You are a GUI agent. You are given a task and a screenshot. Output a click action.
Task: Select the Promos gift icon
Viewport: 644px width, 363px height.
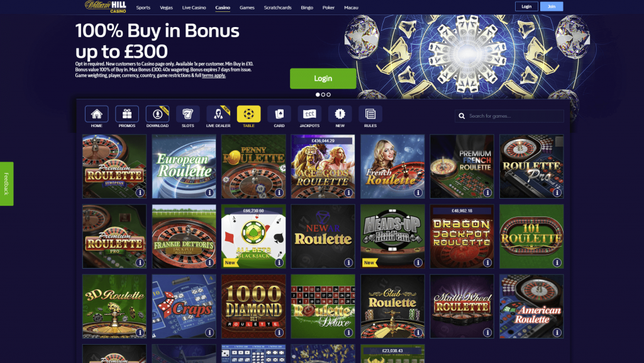pos(127,114)
